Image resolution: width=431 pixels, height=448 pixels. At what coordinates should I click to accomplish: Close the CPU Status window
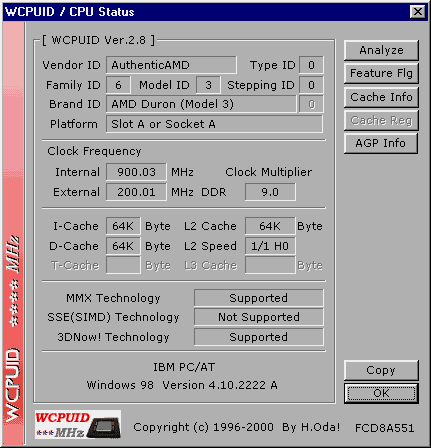[x=417, y=12]
